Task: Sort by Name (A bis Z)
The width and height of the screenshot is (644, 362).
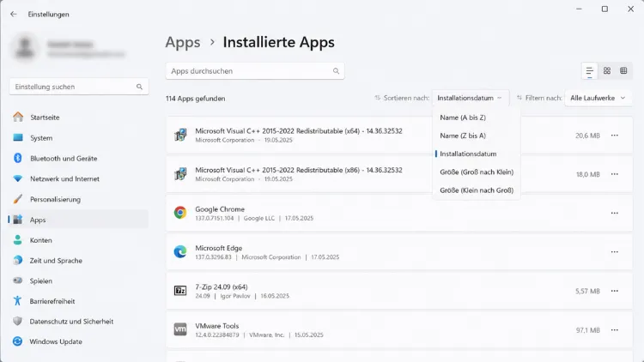Action: [x=477, y=118]
